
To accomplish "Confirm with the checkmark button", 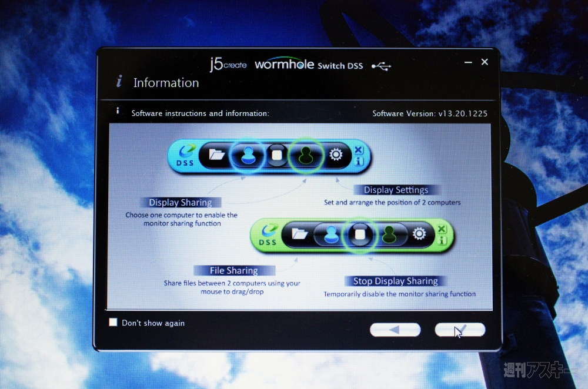I will (460, 330).
